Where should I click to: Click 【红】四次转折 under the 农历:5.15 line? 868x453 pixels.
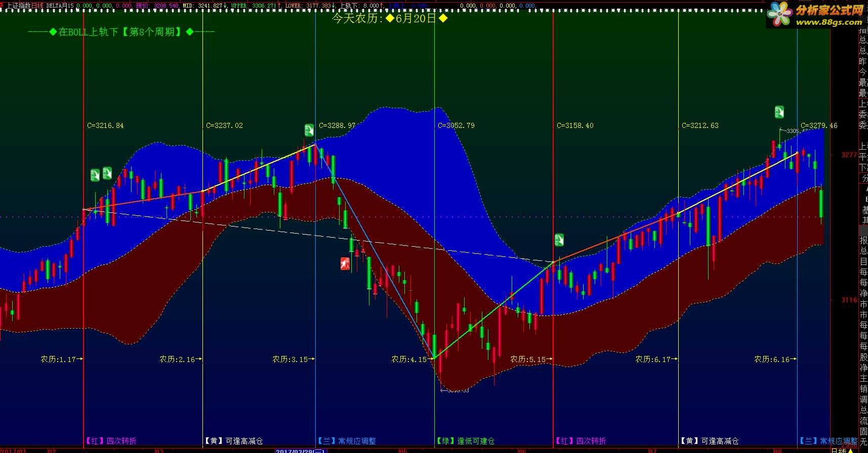coord(581,441)
